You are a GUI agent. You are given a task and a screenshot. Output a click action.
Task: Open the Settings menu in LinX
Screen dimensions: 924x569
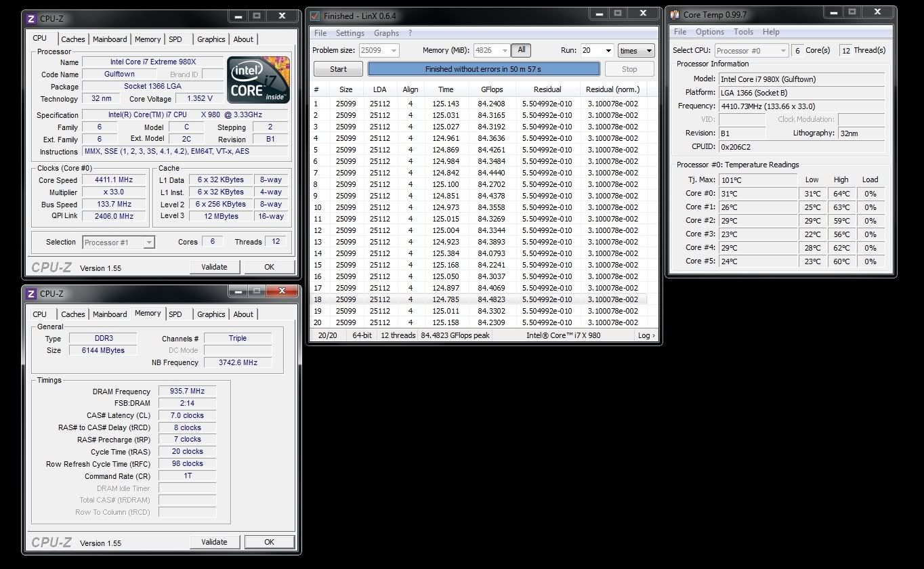[350, 33]
